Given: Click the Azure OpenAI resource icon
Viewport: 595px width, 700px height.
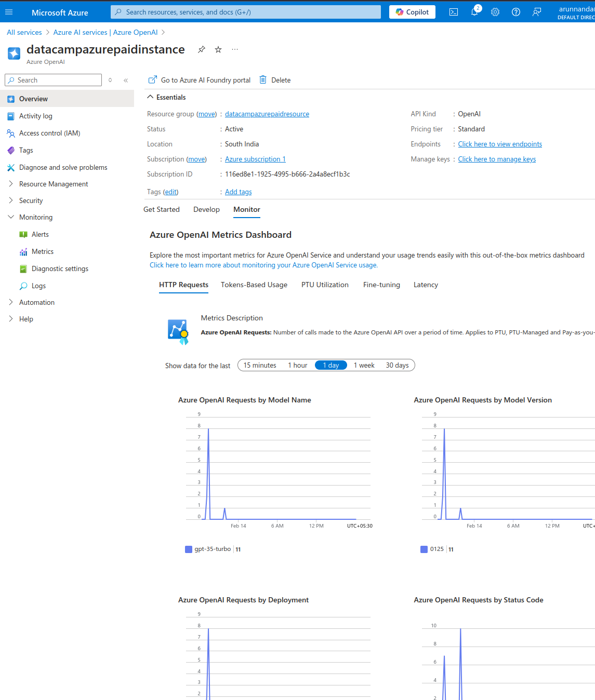Looking at the screenshot, I should tap(14, 53).
